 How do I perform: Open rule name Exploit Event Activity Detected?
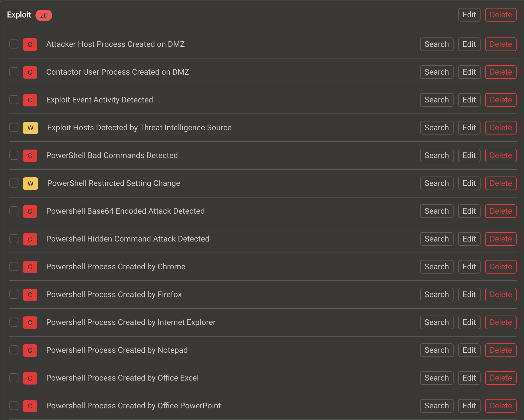point(100,100)
